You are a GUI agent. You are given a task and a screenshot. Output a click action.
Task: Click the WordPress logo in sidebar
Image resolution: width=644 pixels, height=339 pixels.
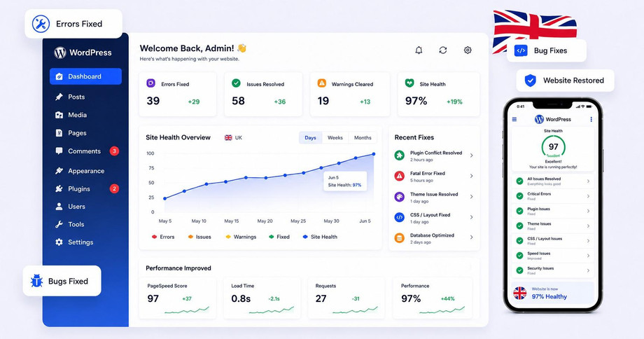point(60,53)
